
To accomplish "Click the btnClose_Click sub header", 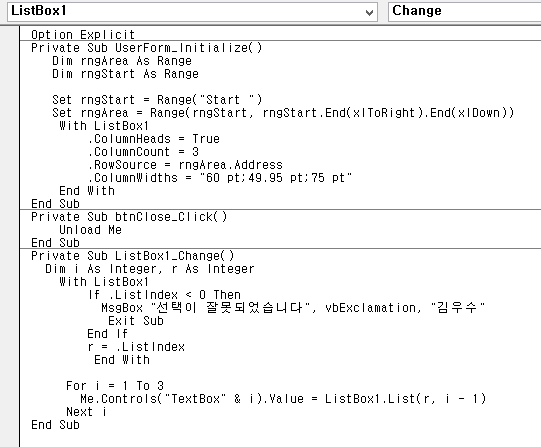I will (x=129, y=217).
